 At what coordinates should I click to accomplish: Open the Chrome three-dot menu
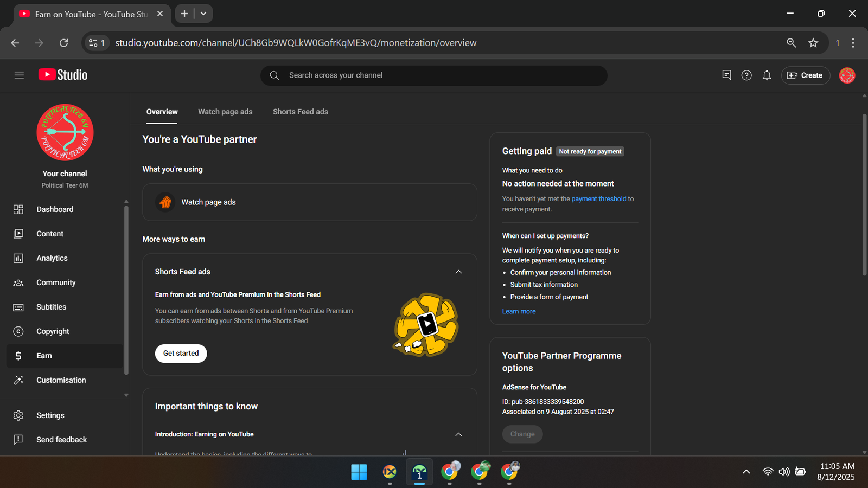(x=853, y=43)
